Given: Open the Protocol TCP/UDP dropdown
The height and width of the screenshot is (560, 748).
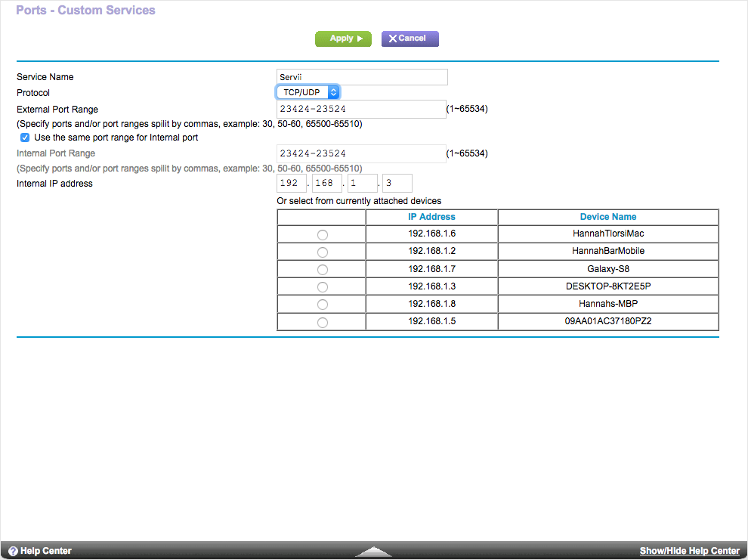Looking at the screenshot, I should [x=308, y=92].
